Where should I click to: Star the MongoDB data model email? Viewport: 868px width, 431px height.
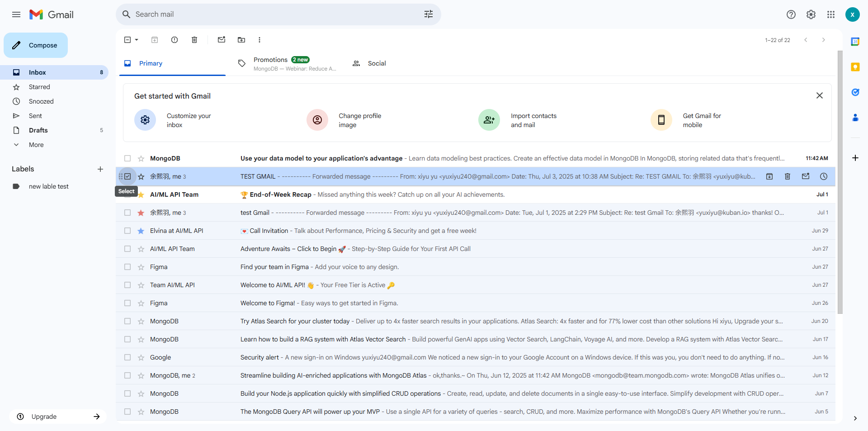pyautogui.click(x=141, y=158)
